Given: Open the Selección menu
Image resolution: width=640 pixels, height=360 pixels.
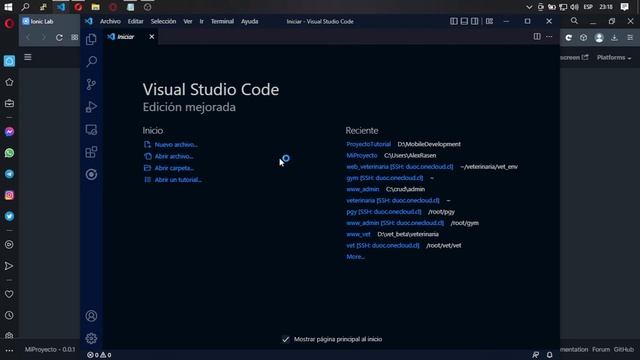Looking at the screenshot, I should click(163, 21).
